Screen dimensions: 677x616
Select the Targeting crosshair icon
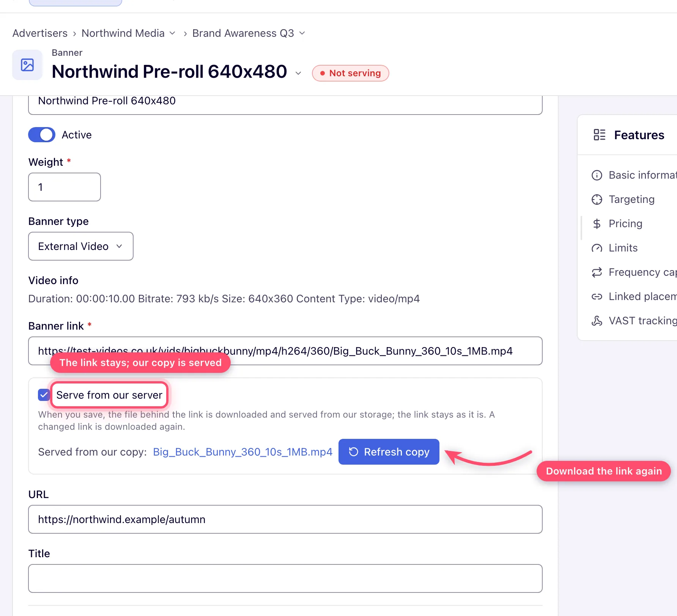tap(597, 200)
